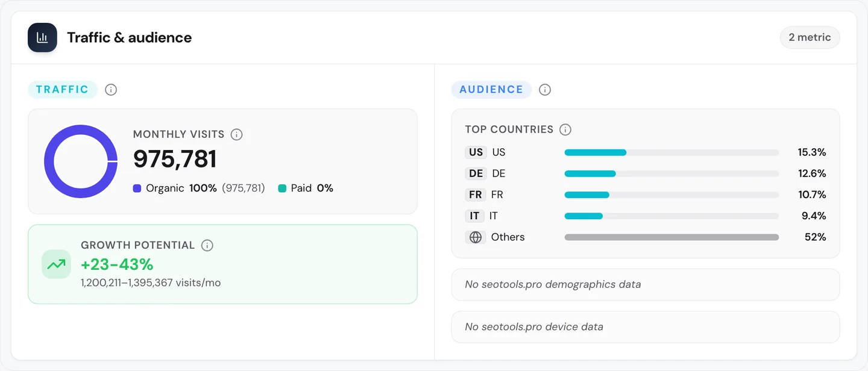Select the AUDIENCE section label
This screenshot has height=371, width=868.
click(x=491, y=90)
